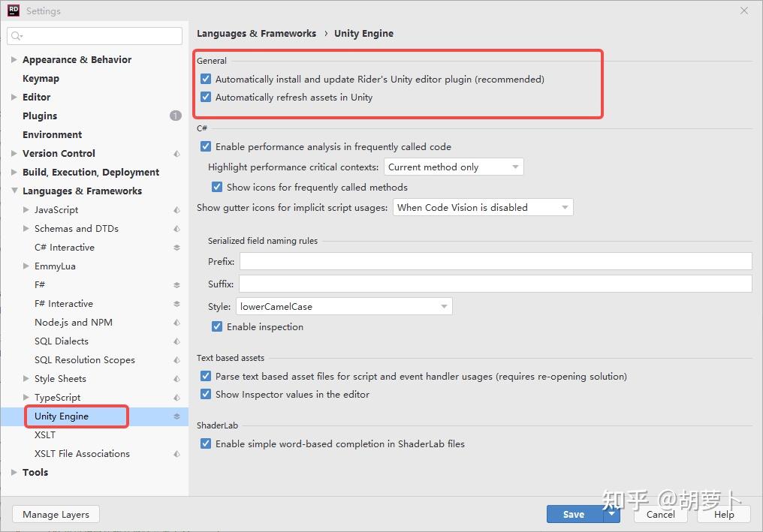Toggle Show Inspector values in the editor

[x=206, y=395]
